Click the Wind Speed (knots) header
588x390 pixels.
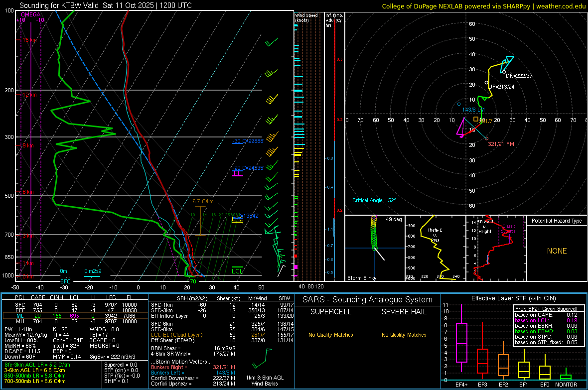tap(306, 17)
